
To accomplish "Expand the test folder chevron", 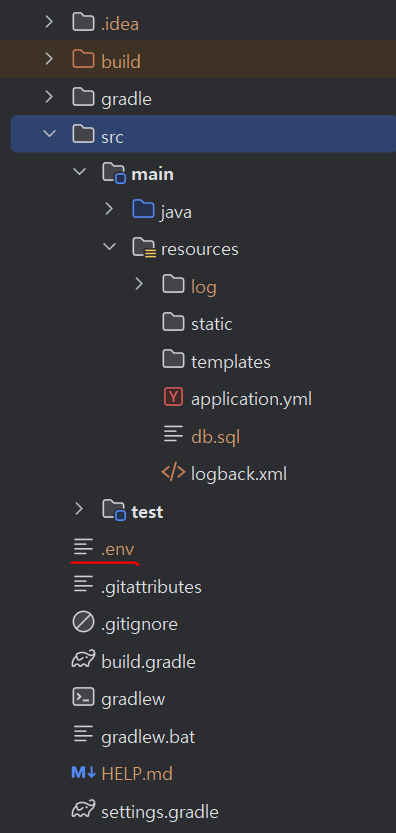I will point(79,509).
